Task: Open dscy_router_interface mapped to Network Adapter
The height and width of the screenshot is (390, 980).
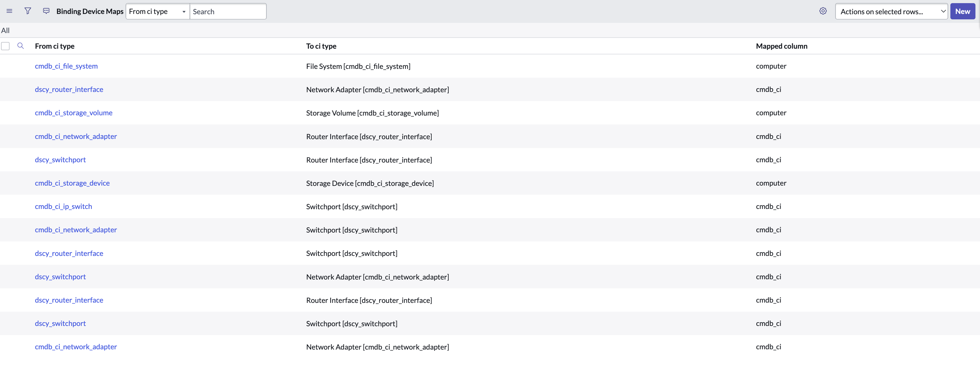Action: 69,89
